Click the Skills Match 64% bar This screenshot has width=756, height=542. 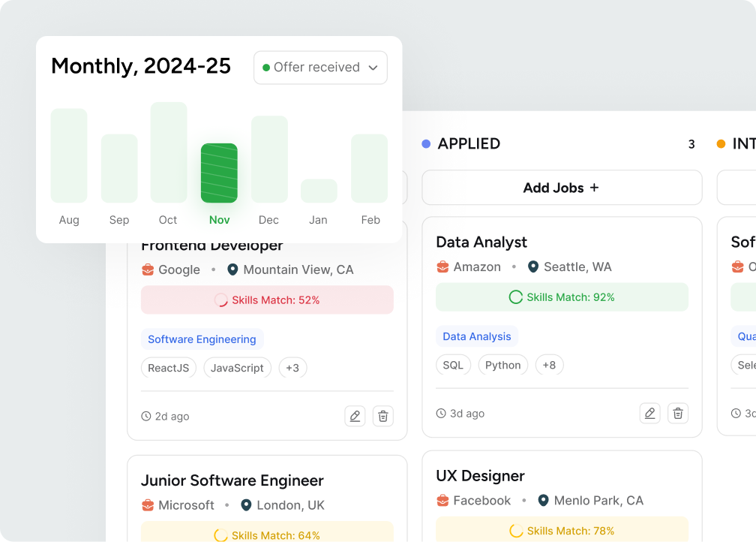coord(267,532)
